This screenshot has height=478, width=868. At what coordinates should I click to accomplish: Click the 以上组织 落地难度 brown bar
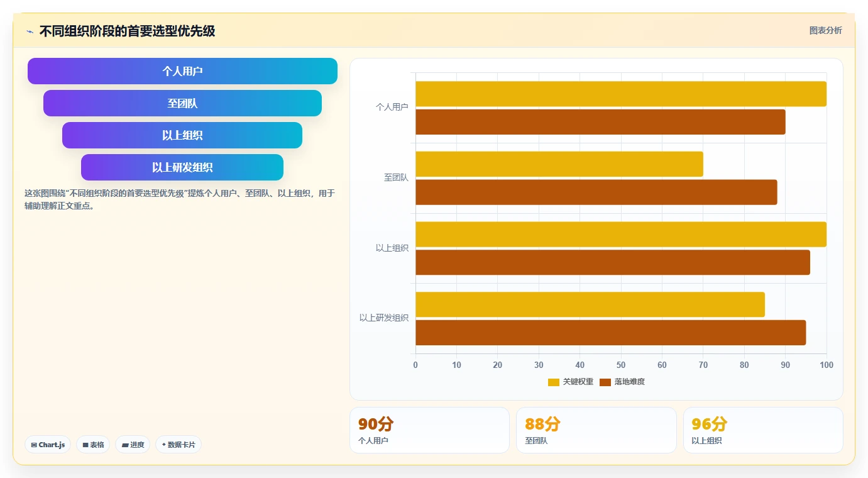613,262
